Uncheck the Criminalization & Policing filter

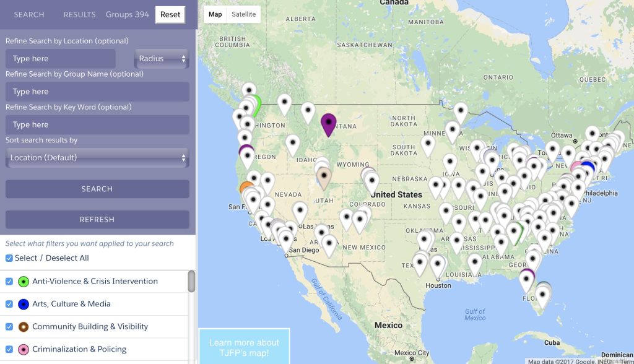[x=9, y=349]
